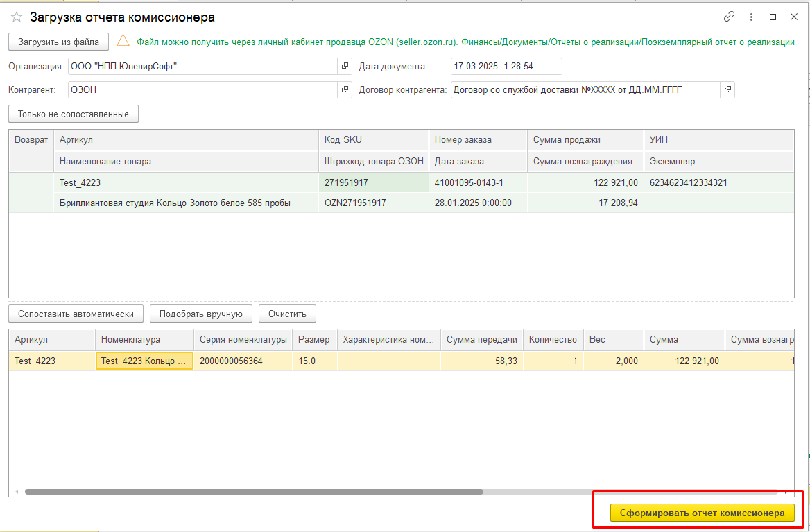Click Код SKU column header
Screen dimensions: 810x532
374,140
